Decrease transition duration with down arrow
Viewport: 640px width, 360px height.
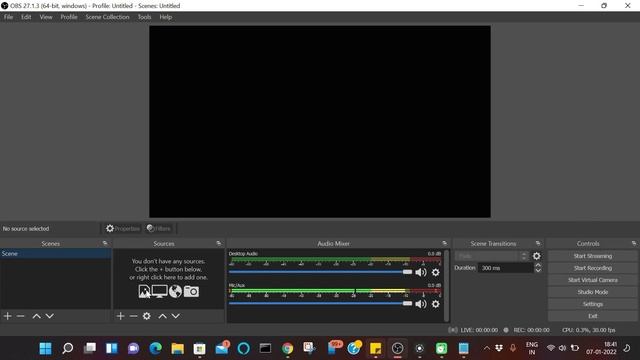pos(538,271)
